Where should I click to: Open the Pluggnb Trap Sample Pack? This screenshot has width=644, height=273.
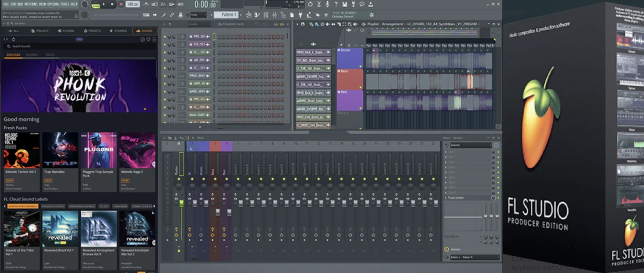(99, 162)
